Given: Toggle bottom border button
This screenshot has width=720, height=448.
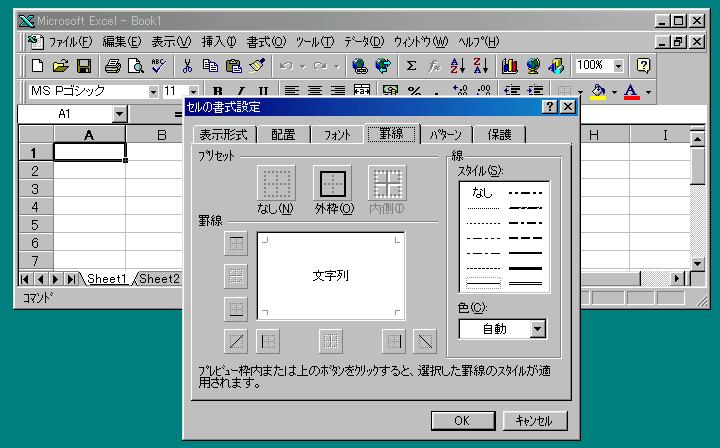Looking at the screenshot, I should tap(236, 309).
